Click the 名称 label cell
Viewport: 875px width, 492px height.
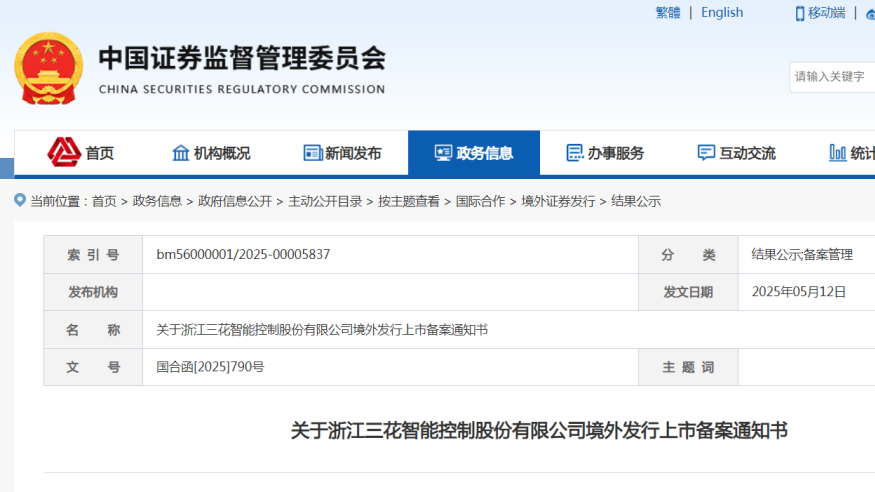[93, 330]
